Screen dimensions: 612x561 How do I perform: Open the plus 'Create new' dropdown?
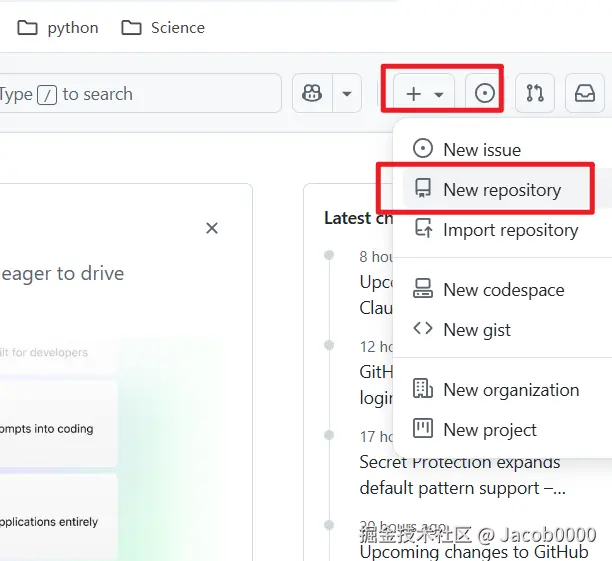pyautogui.click(x=424, y=93)
